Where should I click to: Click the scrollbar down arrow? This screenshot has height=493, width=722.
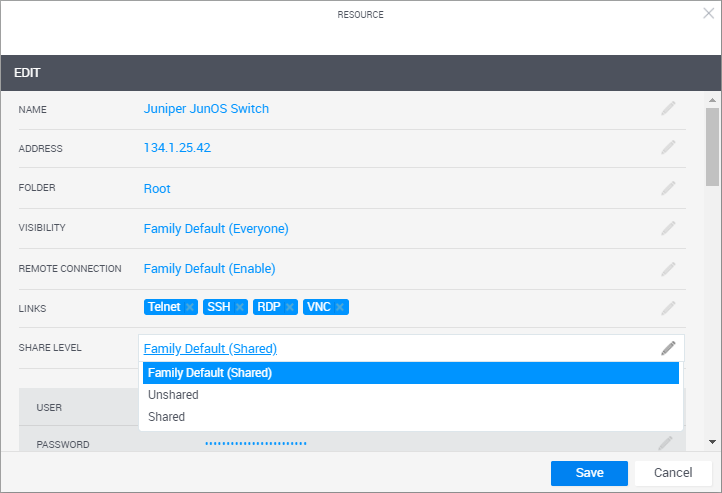pyautogui.click(x=712, y=441)
